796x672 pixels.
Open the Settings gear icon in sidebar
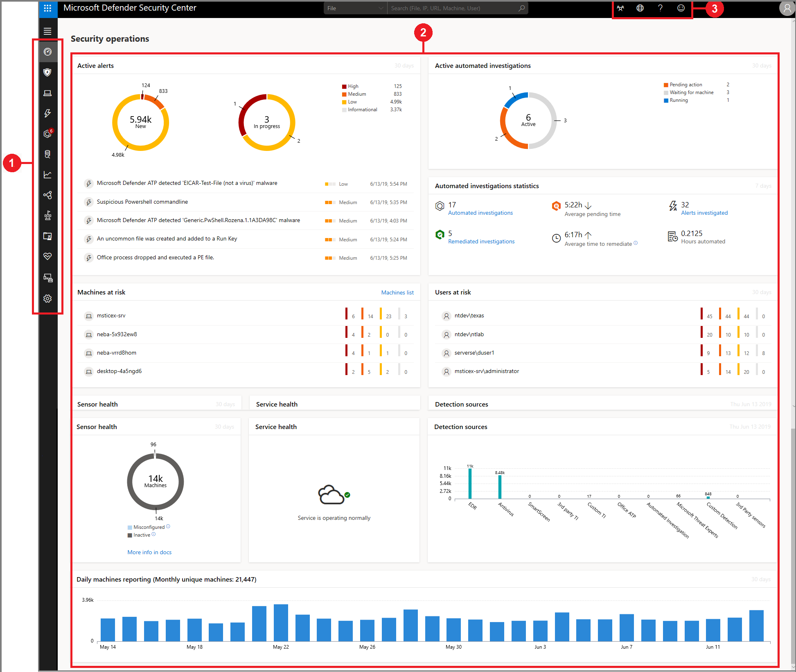pyautogui.click(x=47, y=299)
